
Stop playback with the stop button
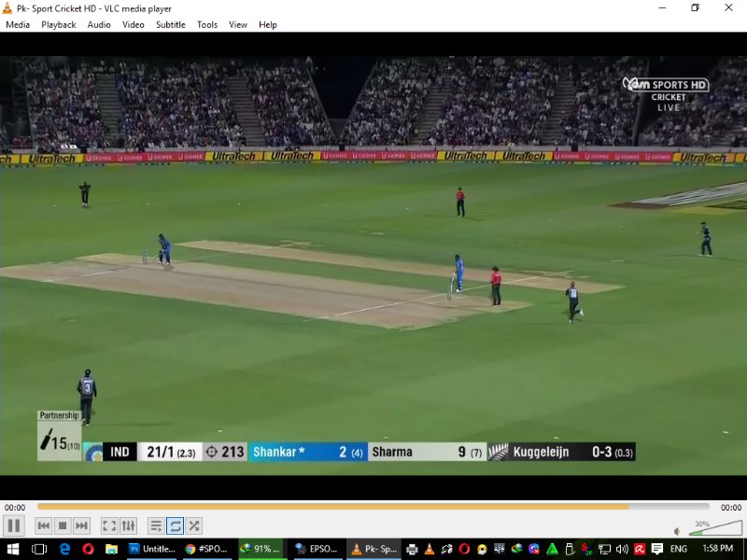click(63, 526)
